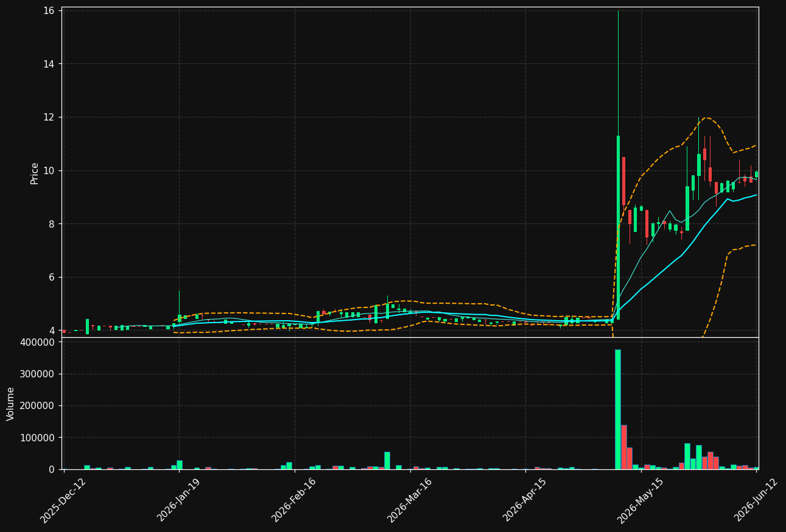Click the 6 price axis value
The image size is (786, 532).
[52, 277]
